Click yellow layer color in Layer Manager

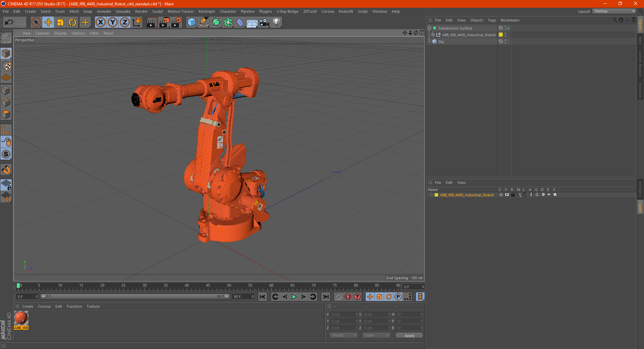click(436, 195)
